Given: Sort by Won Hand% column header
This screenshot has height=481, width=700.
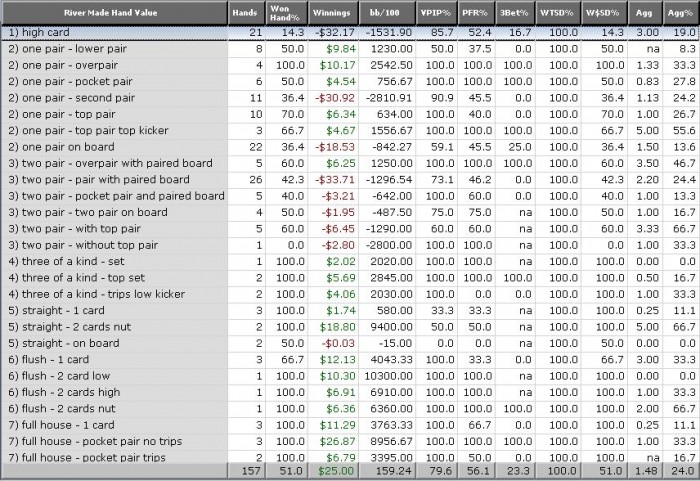Looking at the screenshot, I should pyautogui.click(x=286, y=13).
